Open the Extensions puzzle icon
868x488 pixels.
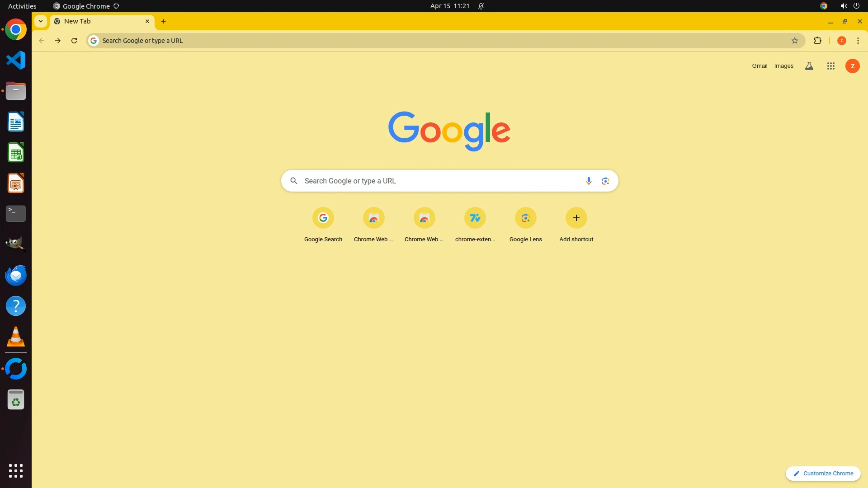[817, 41]
